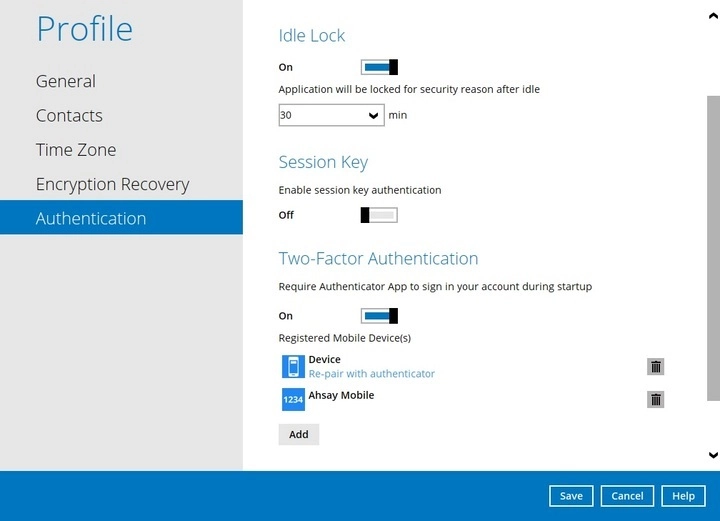
Task: Open the idle timeout minutes dropdown
Action: pyautogui.click(x=331, y=115)
